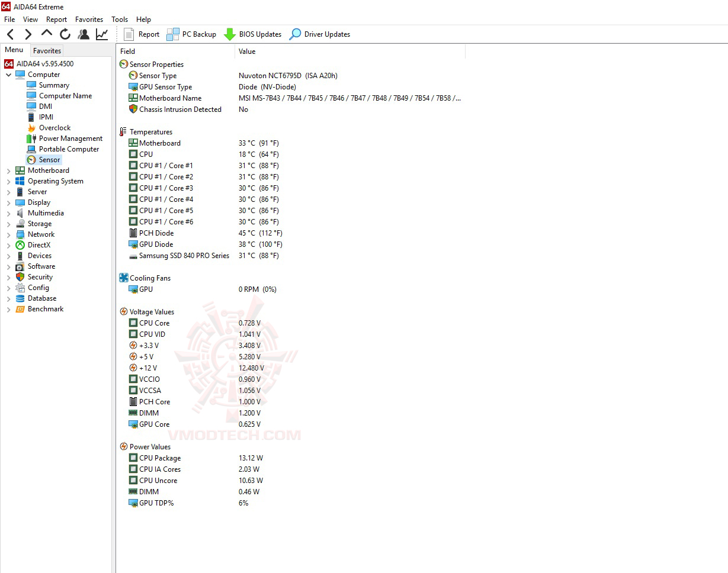The width and height of the screenshot is (728, 573).
Task: Click the Software tree icon
Action: click(20, 266)
